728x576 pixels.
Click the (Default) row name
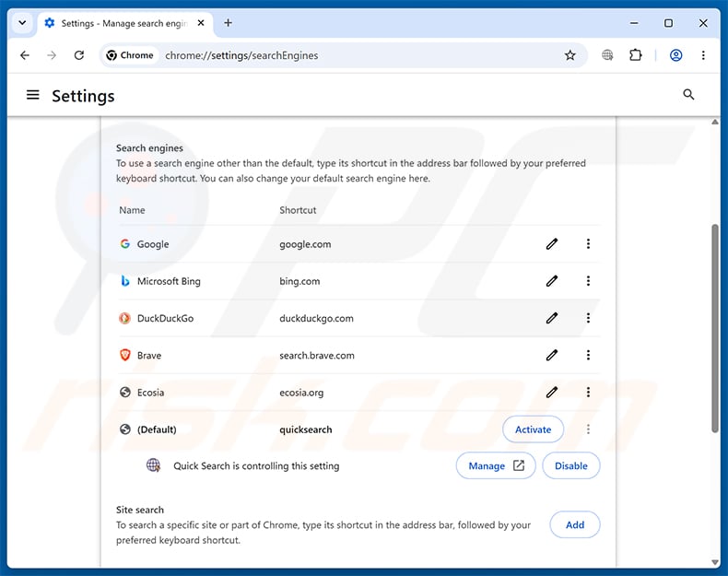[x=157, y=429]
